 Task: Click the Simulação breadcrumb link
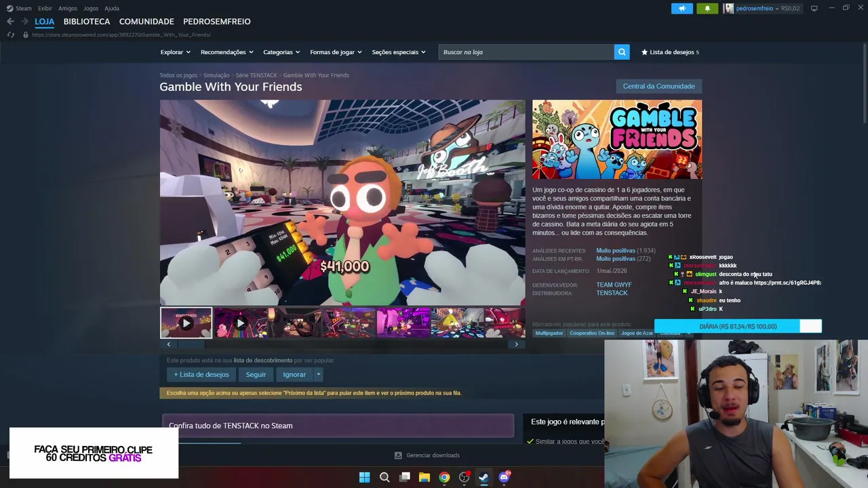[216, 75]
